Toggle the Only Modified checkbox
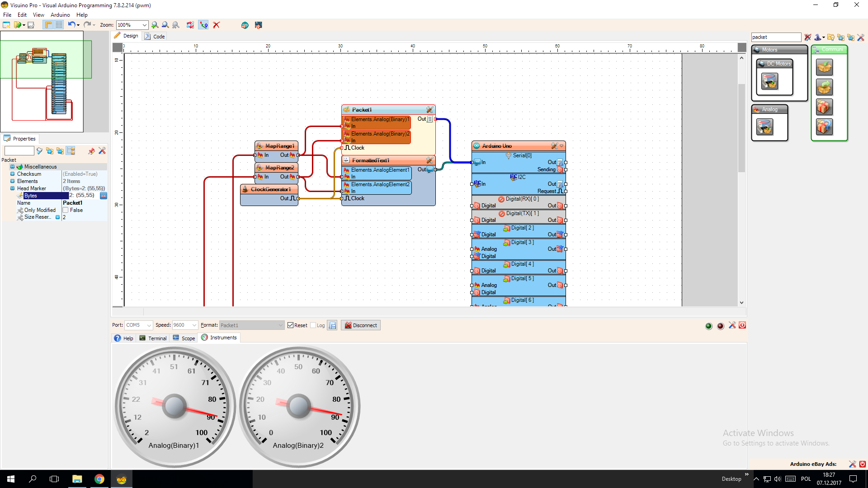 pyautogui.click(x=66, y=210)
